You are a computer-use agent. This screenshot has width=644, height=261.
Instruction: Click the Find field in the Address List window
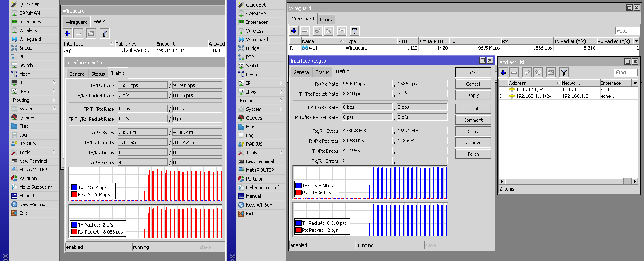[626, 73]
